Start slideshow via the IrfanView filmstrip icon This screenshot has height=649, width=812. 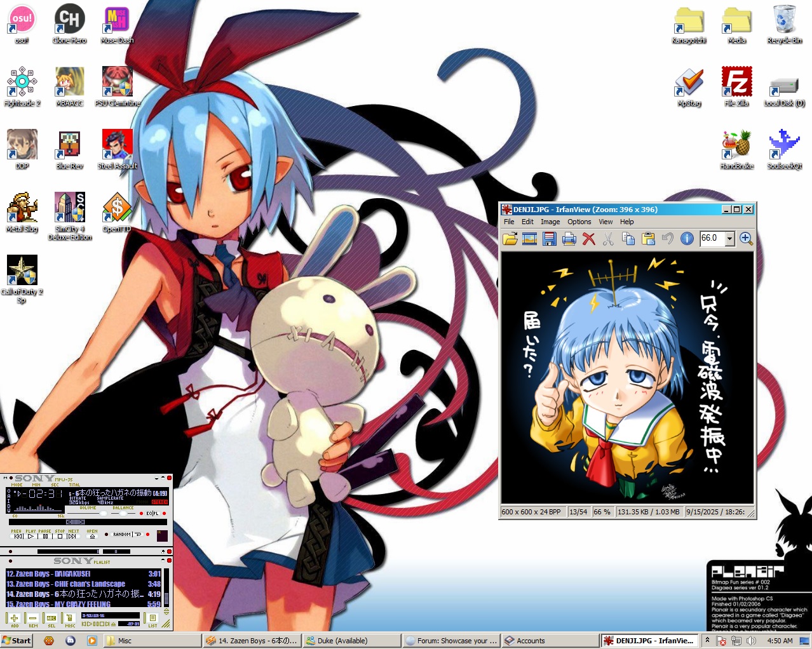529,238
